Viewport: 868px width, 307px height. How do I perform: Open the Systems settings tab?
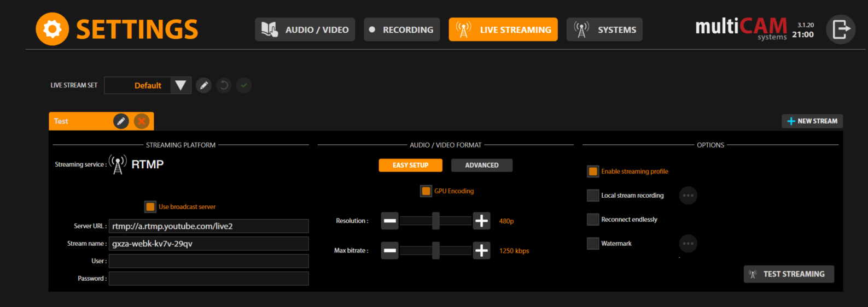[604, 29]
